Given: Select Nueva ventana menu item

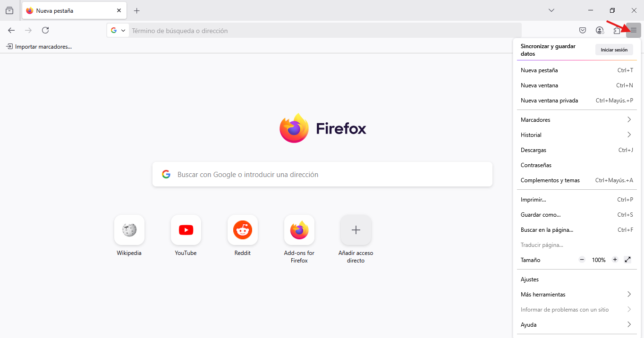Looking at the screenshot, I should pos(577,85).
